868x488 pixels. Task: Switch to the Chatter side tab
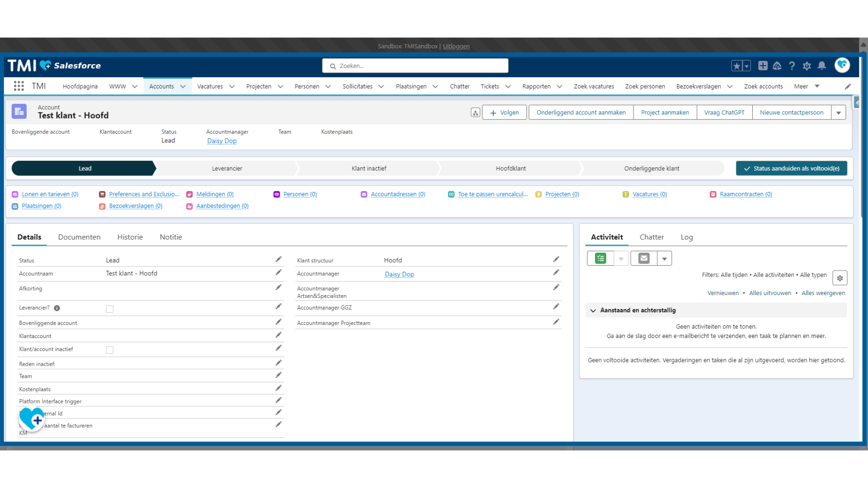click(651, 237)
